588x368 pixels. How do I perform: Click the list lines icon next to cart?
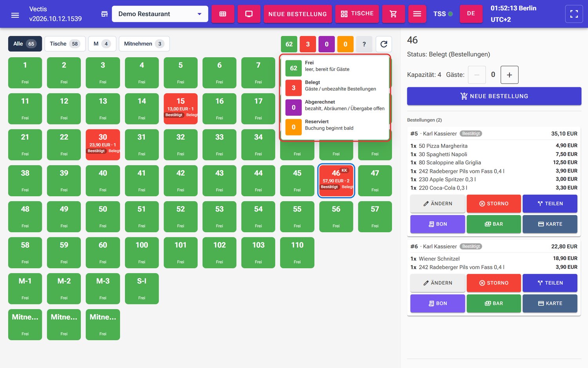(417, 14)
